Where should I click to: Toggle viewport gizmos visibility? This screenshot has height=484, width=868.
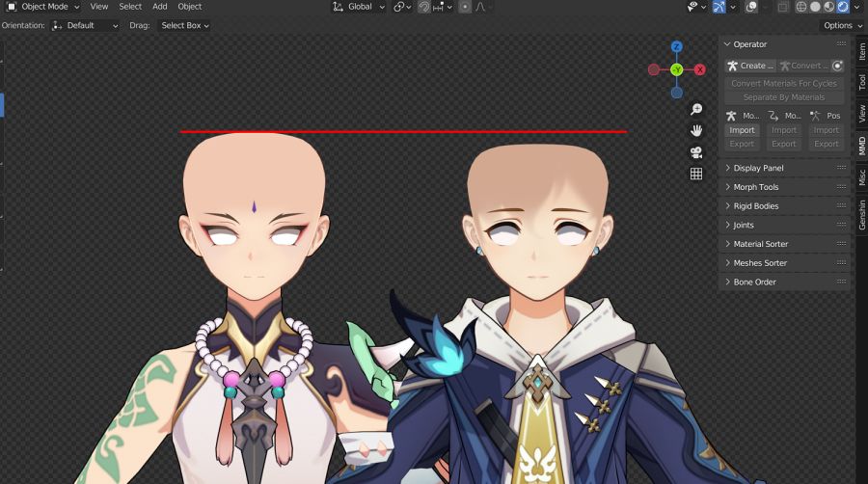coord(719,7)
